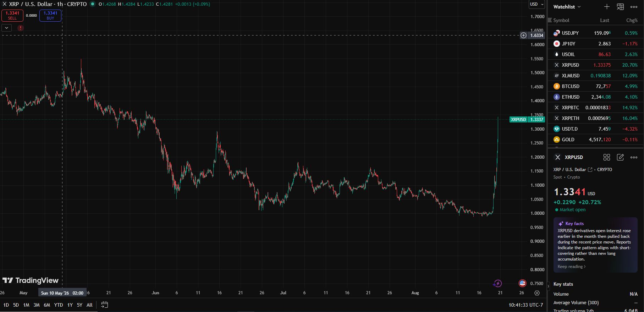The width and height of the screenshot is (644, 312).
Task: Open chart settings gear icon on time axis
Action: [537, 293]
